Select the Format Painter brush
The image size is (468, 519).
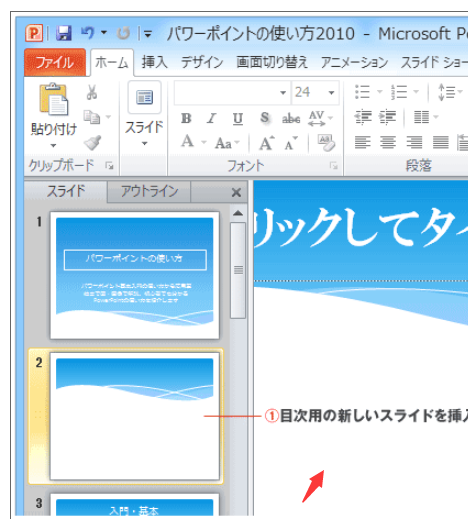click(x=92, y=143)
